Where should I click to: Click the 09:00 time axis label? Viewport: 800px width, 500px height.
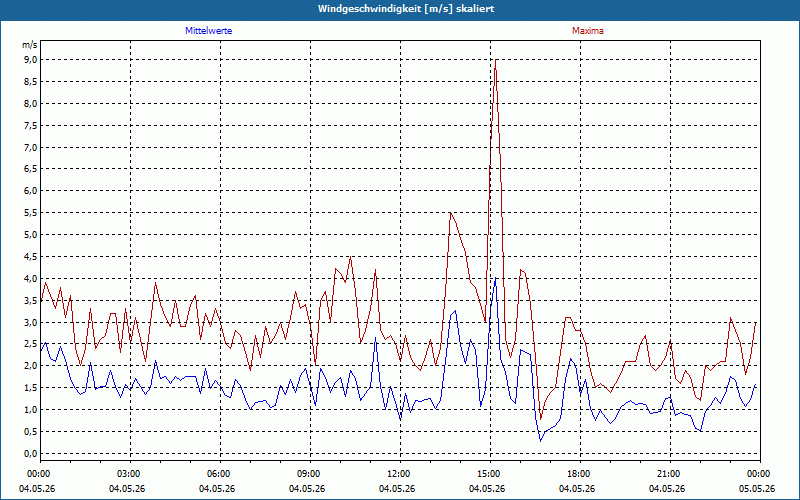[310, 474]
